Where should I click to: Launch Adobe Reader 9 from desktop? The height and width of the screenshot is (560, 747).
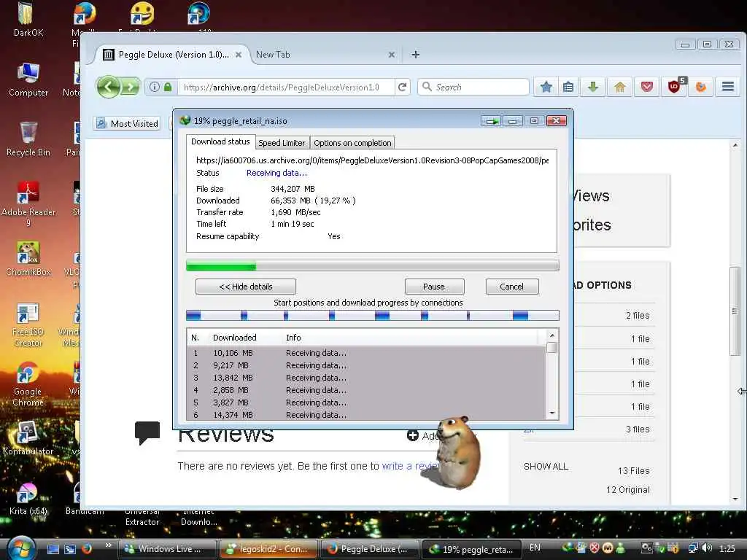[28, 204]
